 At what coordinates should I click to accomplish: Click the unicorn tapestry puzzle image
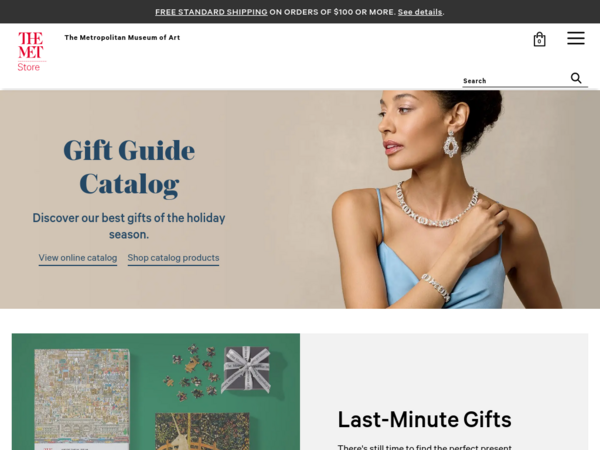pos(202,431)
